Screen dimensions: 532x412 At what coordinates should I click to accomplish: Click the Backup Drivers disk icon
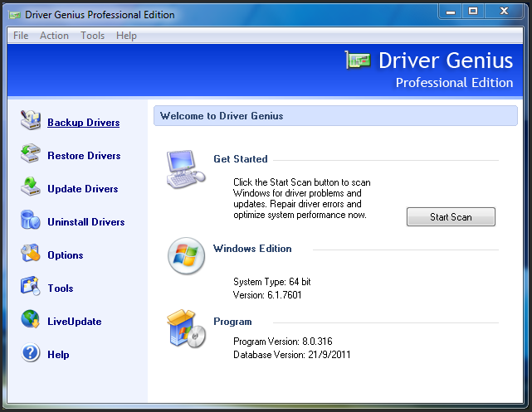pyautogui.click(x=30, y=120)
